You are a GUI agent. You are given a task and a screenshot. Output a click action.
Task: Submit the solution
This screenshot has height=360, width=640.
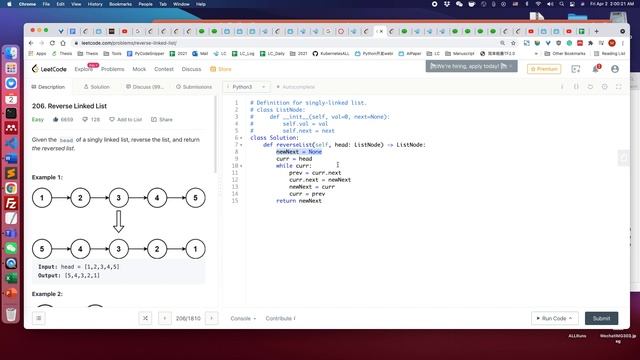(x=601, y=318)
